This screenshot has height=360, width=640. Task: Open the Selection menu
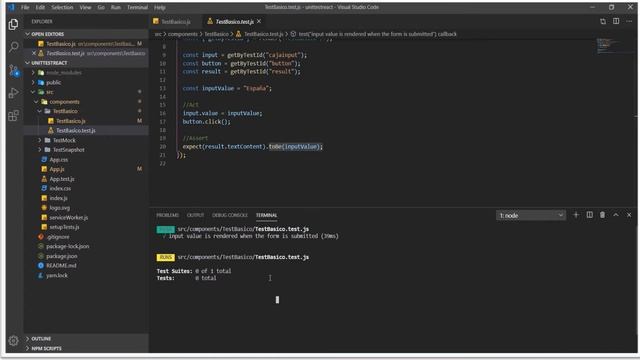[62, 7]
